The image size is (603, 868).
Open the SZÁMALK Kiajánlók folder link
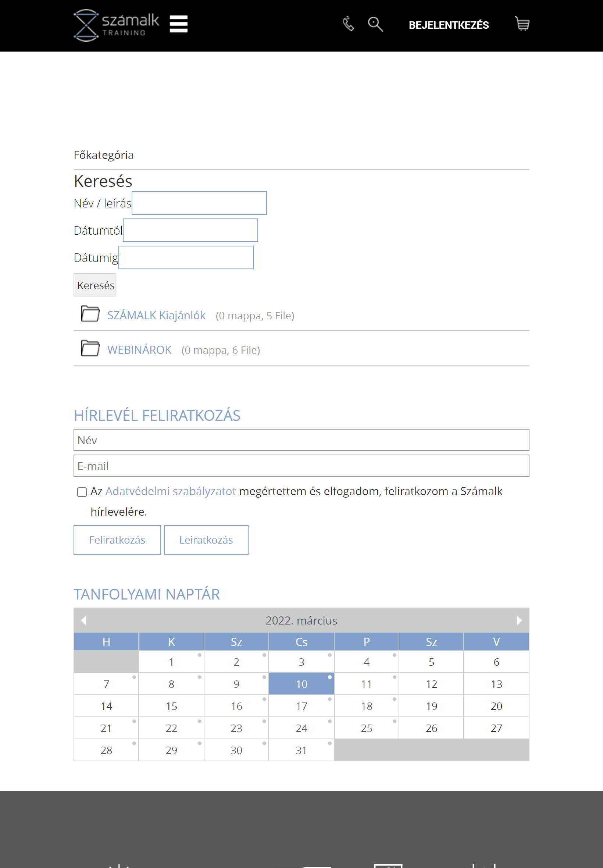coord(156,315)
